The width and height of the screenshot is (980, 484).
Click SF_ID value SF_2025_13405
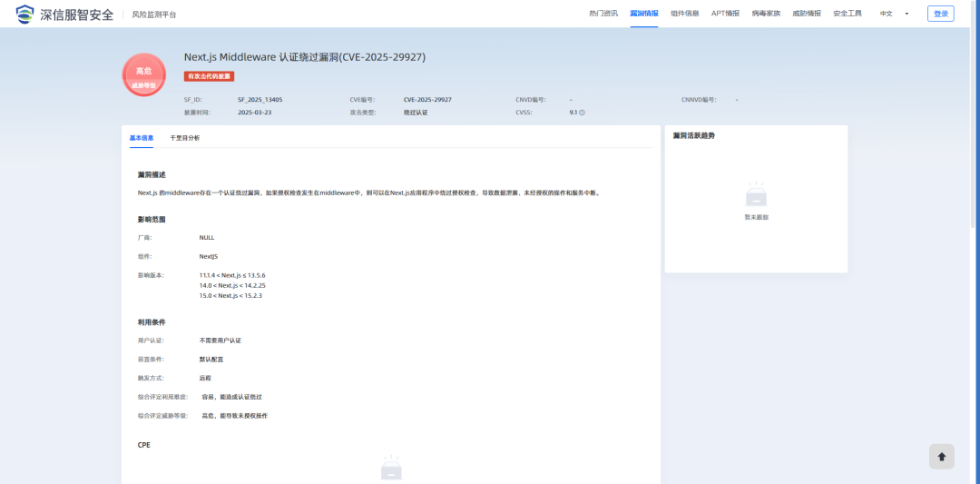pos(260,99)
